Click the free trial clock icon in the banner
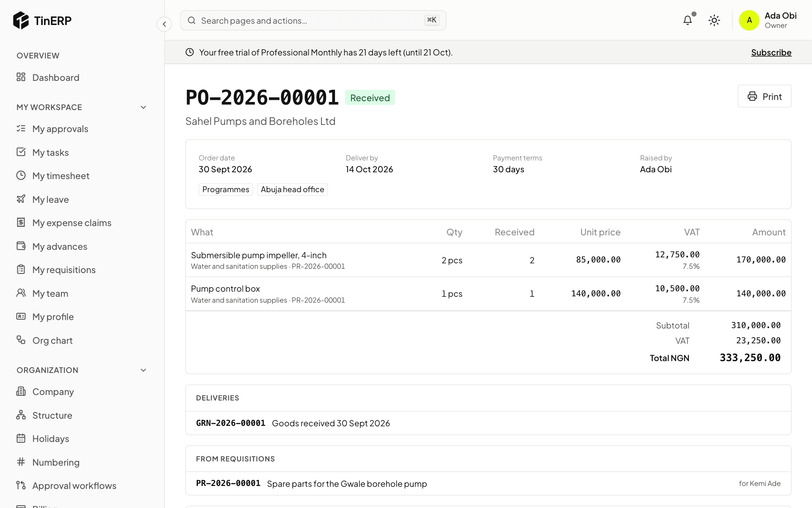 tap(189, 52)
